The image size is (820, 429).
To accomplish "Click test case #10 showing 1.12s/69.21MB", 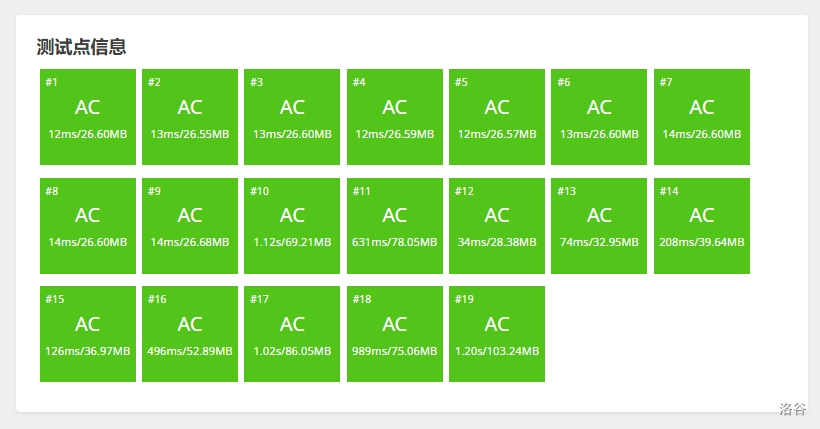I will pos(292,226).
